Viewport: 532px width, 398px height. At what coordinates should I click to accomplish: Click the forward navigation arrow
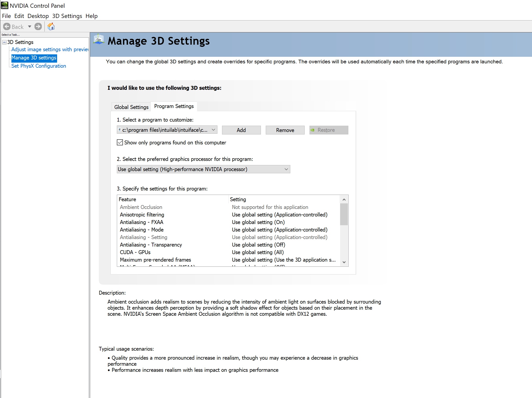pos(38,26)
